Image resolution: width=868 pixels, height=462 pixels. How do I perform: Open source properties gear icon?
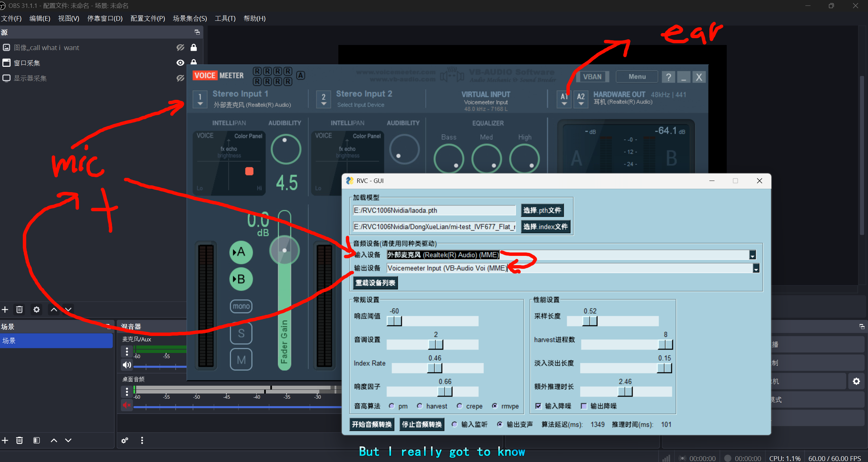coord(36,309)
